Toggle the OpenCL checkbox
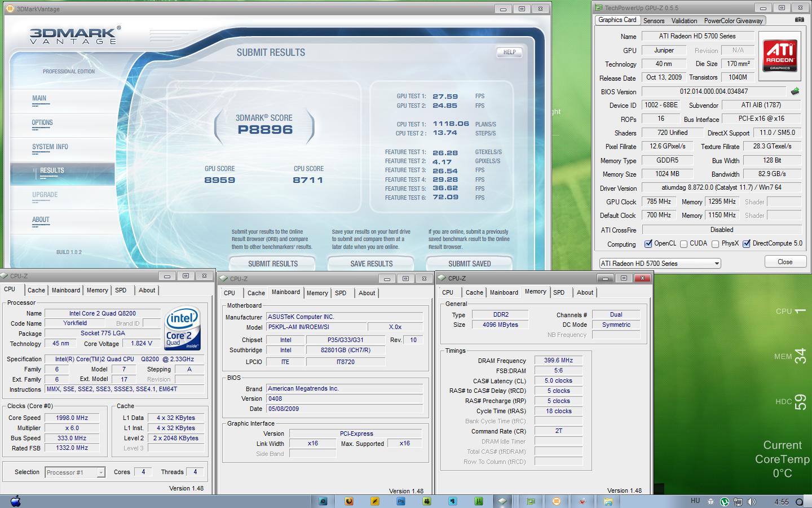Viewport: 812px width, 508px height. tap(648, 244)
